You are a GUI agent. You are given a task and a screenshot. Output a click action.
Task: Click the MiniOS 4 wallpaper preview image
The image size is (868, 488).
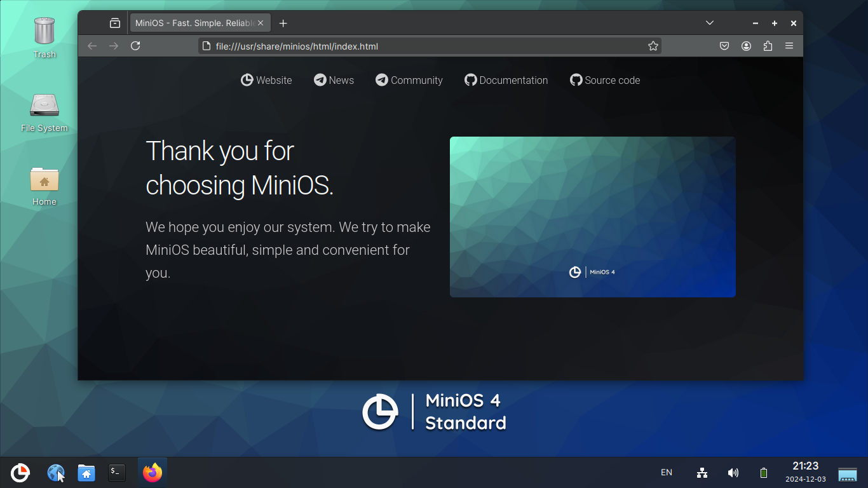[593, 217]
